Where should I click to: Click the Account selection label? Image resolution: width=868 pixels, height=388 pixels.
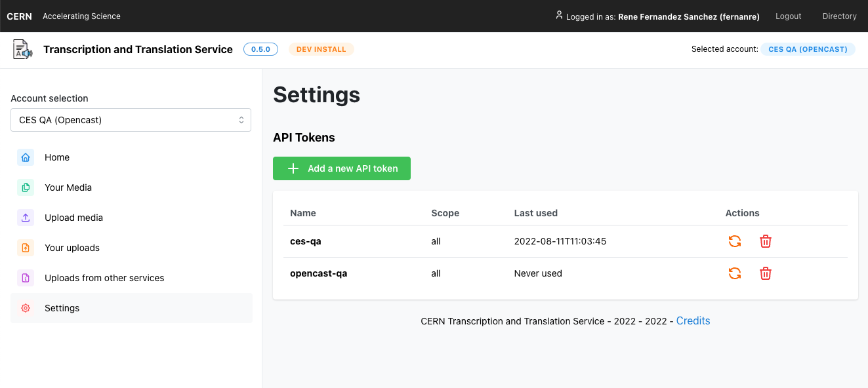pos(49,98)
